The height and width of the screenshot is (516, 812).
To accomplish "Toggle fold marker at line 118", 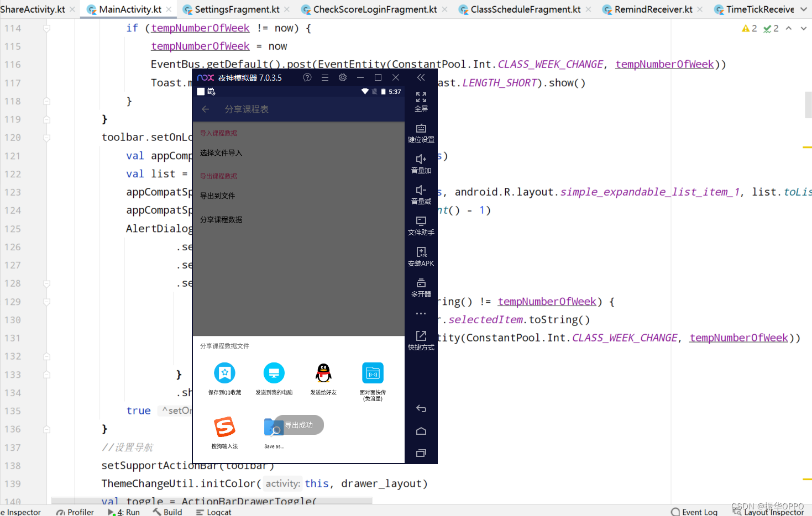I will (47, 101).
